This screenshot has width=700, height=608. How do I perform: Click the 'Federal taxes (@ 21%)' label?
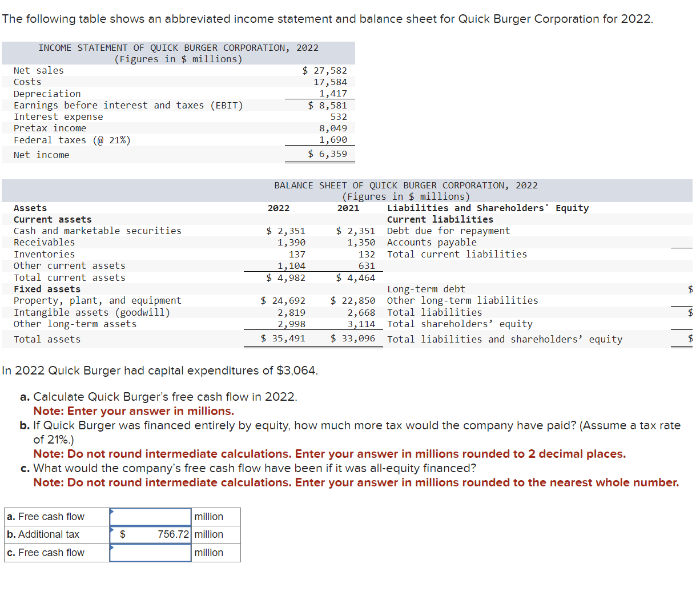(72, 140)
